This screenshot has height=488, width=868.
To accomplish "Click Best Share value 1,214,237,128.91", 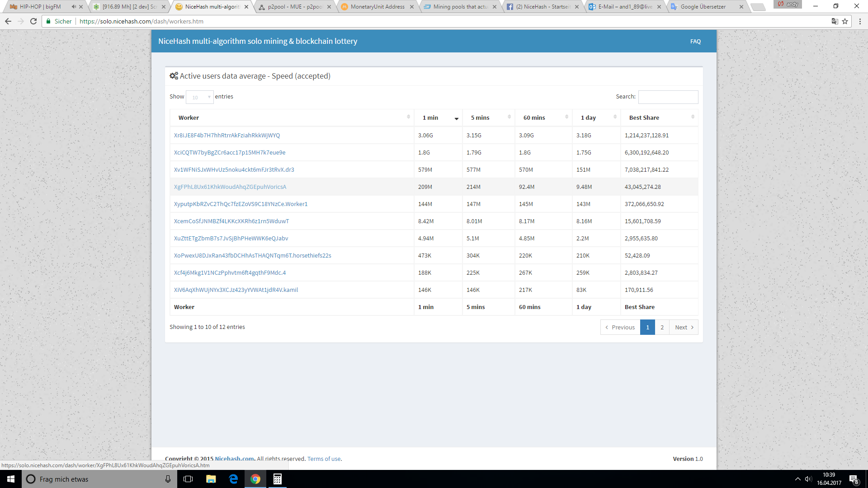I will (x=646, y=135).
